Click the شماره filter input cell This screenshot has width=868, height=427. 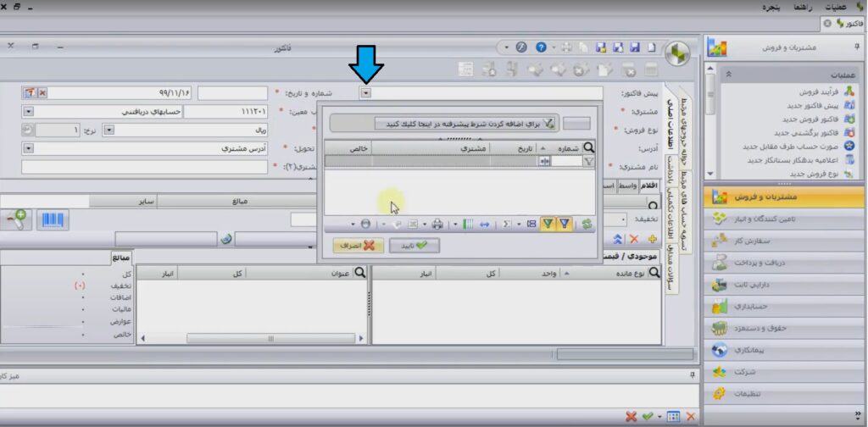566,161
